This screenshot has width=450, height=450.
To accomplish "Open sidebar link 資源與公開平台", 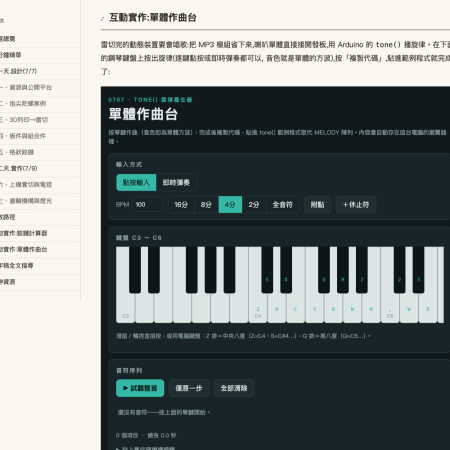I will (x=39, y=87).
